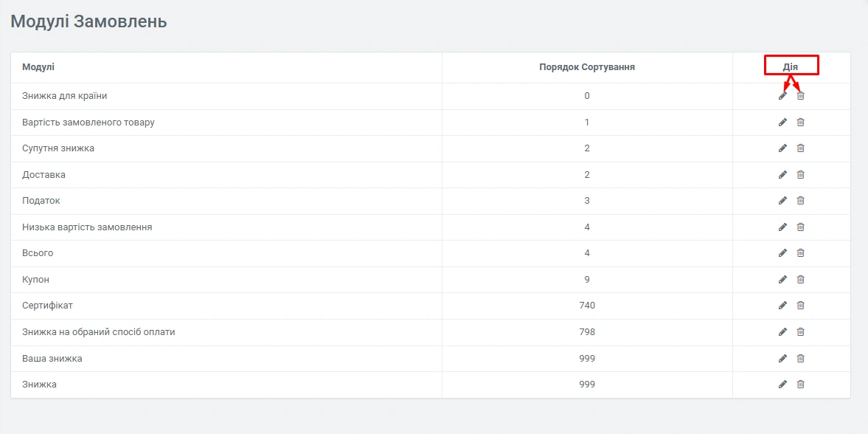Edit the 'Вартість замовленого товару' module
The width and height of the screenshot is (868, 434).
pyautogui.click(x=782, y=123)
